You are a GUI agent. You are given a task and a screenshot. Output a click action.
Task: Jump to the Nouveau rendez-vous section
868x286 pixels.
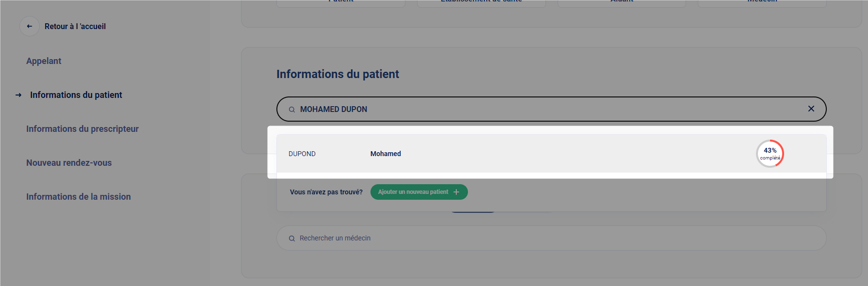point(69,163)
